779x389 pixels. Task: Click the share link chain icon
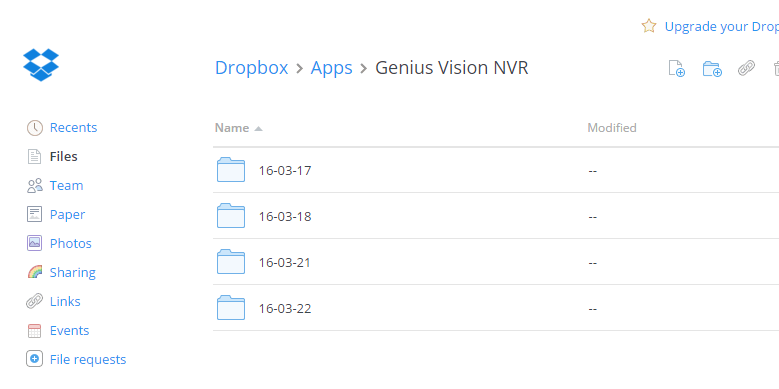click(x=746, y=68)
